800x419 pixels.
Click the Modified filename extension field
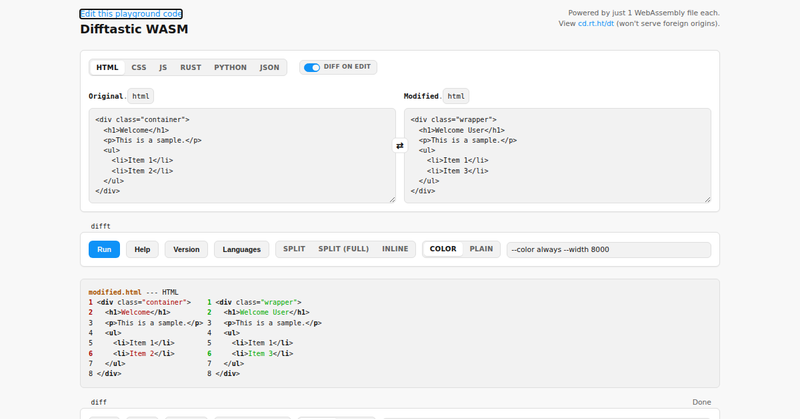coord(456,96)
